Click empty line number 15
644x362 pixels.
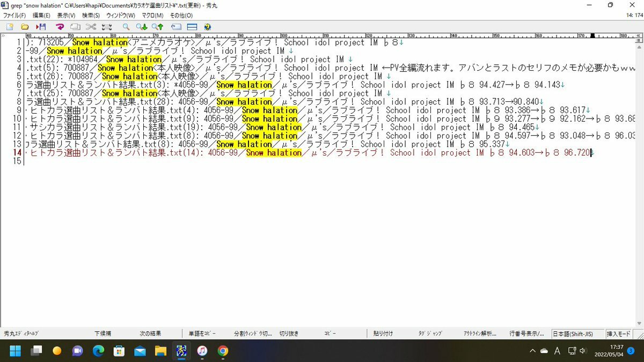click(x=18, y=161)
